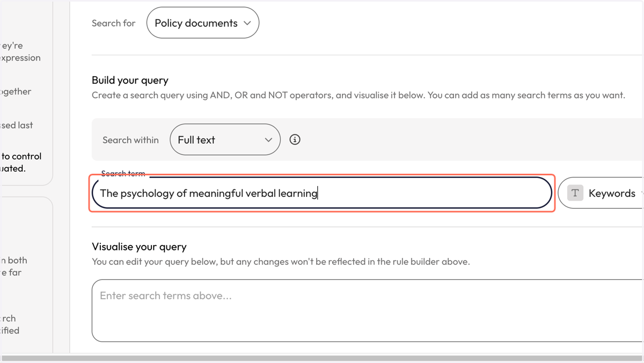
Task: Click the 'Search for' label
Action: point(113,23)
